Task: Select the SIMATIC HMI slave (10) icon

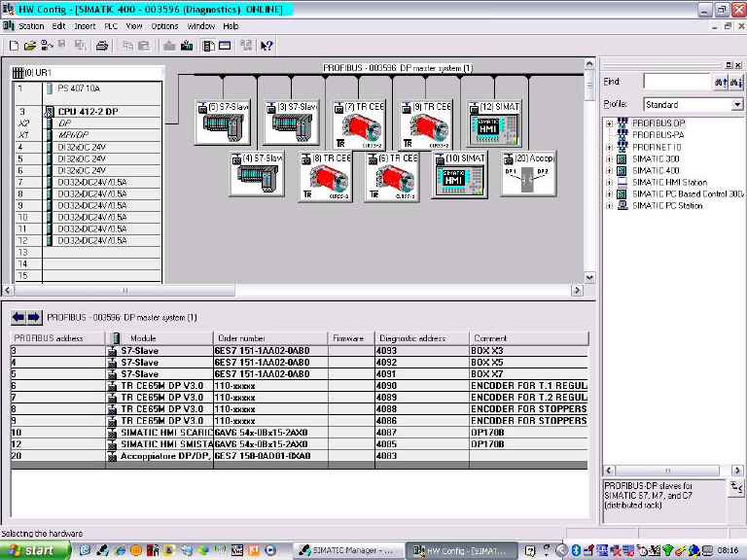Action: click(459, 174)
